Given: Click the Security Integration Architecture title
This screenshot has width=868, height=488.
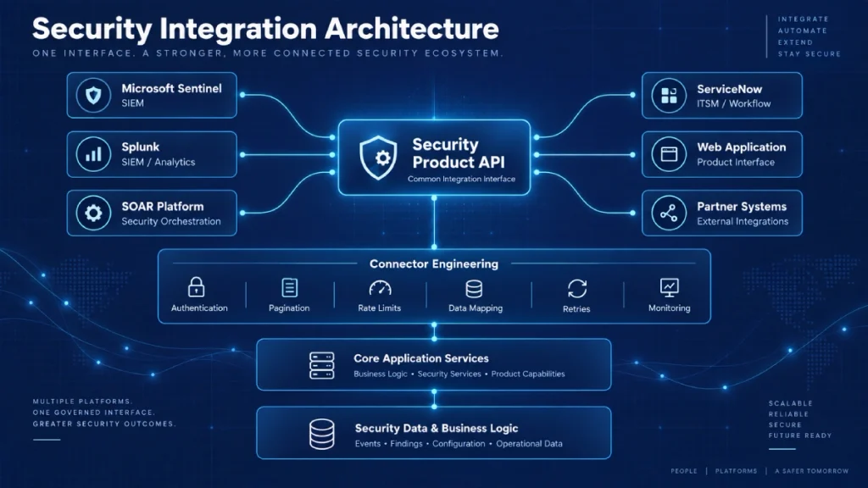Looking at the screenshot, I should tap(265, 29).
